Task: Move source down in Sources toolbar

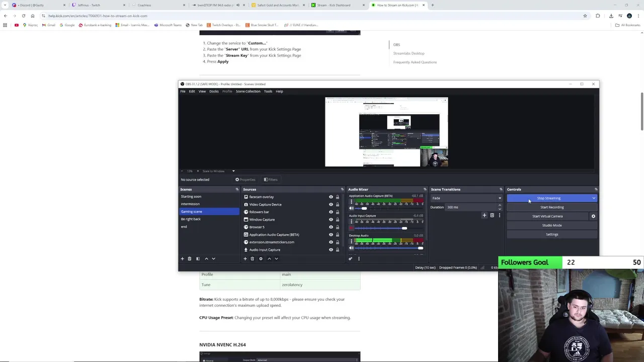Action: click(x=276, y=258)
